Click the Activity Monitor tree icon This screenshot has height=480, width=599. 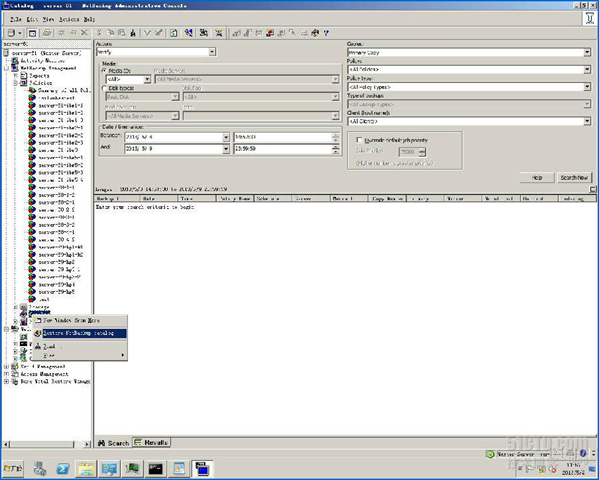(x=15, y=60)
